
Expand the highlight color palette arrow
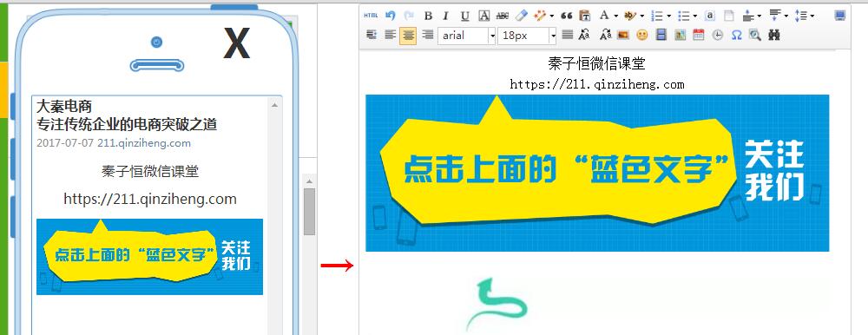click(642, 16)
